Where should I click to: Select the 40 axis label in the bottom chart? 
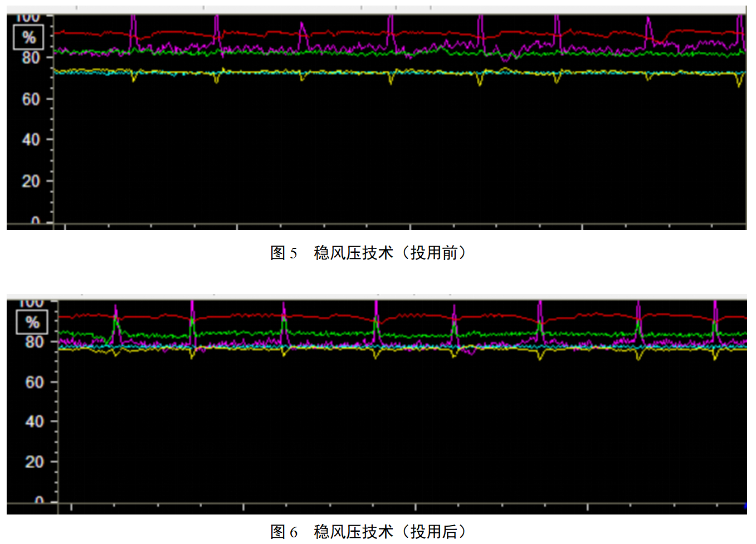(x=34, y=422)
